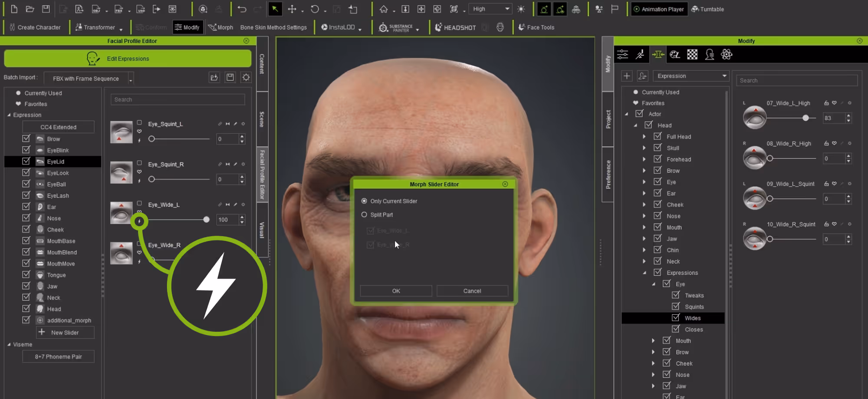868x399 pixels.
Task: Switch to the Scene side tab
Action: [x=262, y=119]
